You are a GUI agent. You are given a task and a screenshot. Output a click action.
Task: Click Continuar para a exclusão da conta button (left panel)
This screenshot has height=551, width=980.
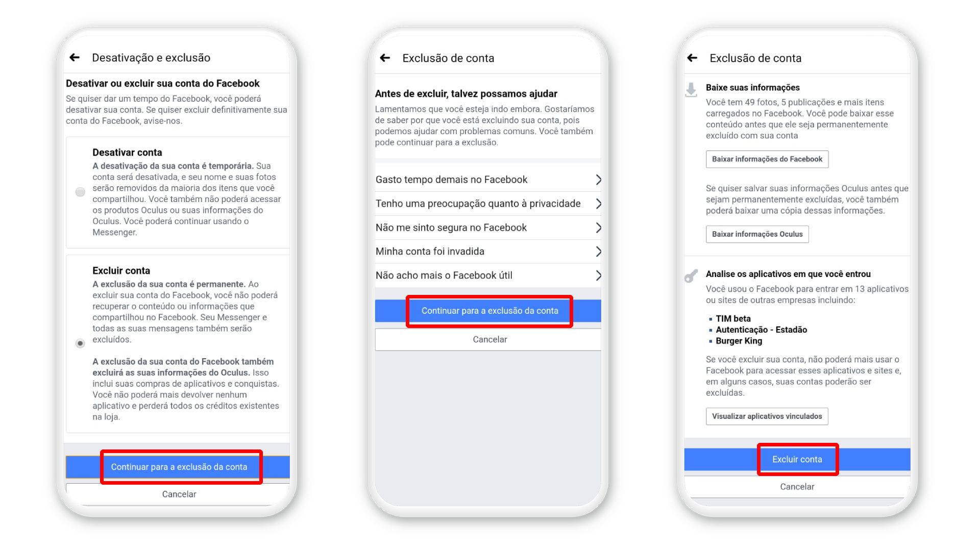[178, 467]
